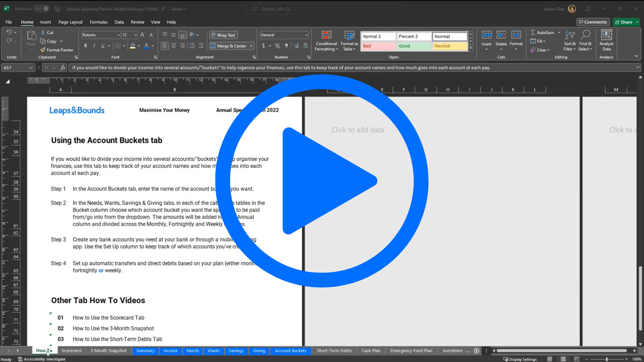Click the Undo arrow icon
Screen dimensions: 644x362
(x=9, y=32)
